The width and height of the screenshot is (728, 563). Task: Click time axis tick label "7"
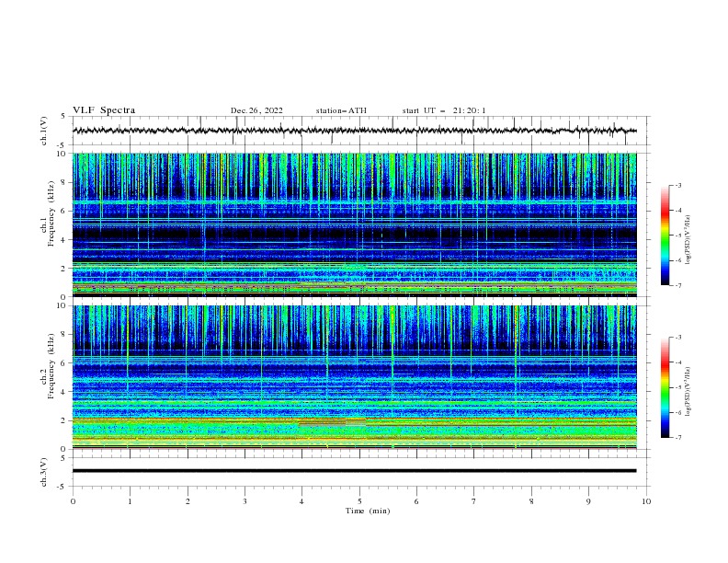pyautogui.click(x=474, y=501)
